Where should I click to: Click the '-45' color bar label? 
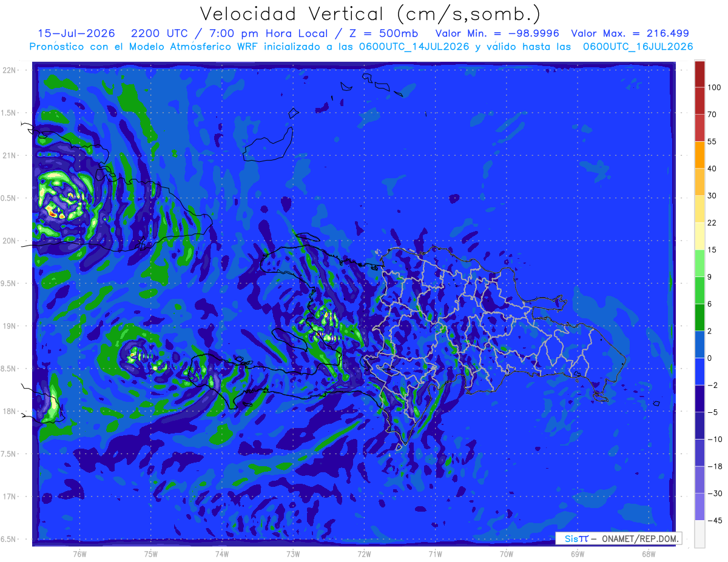[x=714, y=520]
